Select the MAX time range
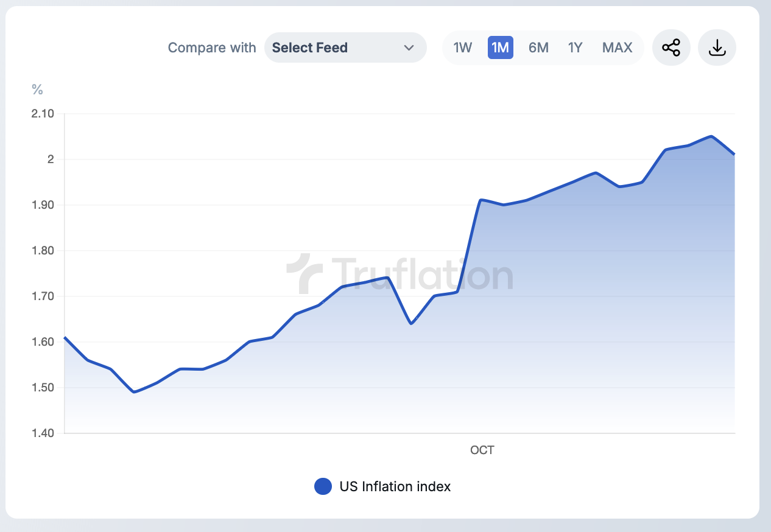Viewport: 771px width, 532px height. (618, 47)
